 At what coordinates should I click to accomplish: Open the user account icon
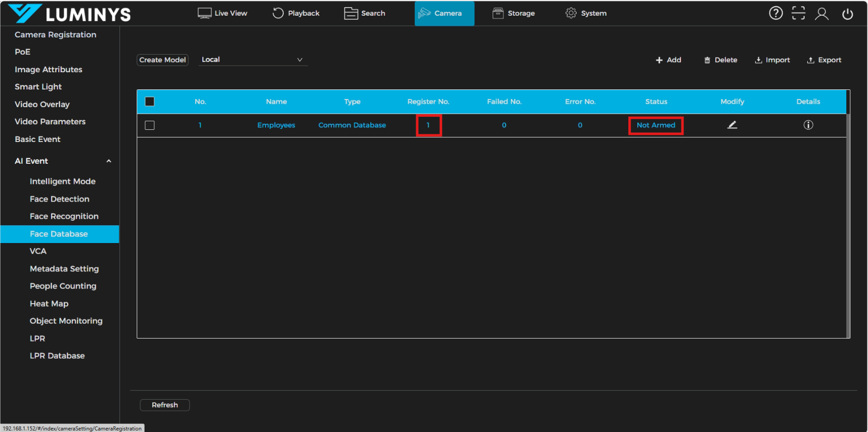pyautogui.click(x=821, y=14)
